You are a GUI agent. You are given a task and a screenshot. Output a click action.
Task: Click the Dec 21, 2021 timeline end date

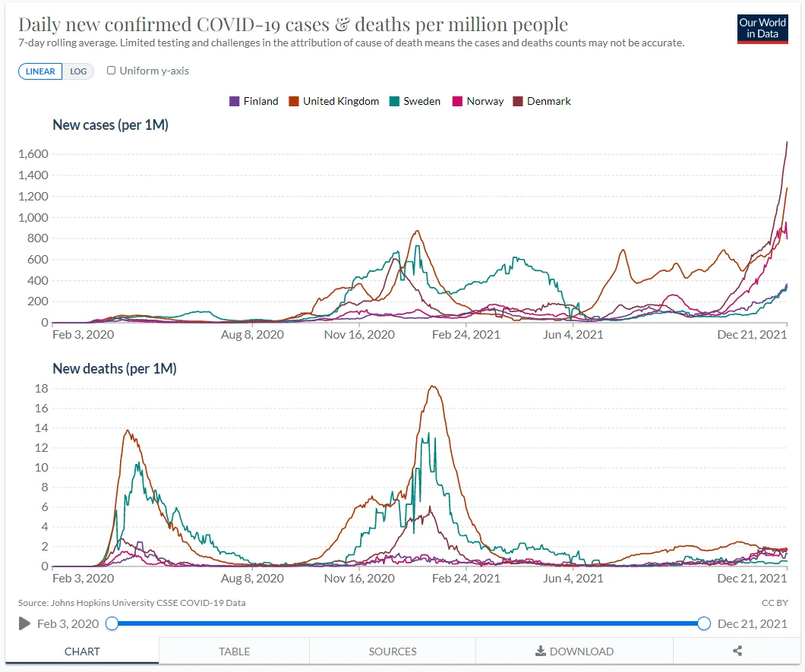tap(752, 624)
